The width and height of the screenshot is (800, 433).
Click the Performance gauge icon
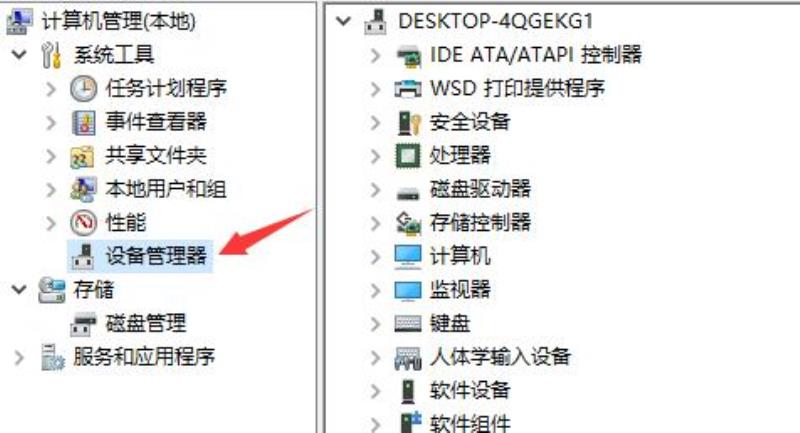coord(83,223)
